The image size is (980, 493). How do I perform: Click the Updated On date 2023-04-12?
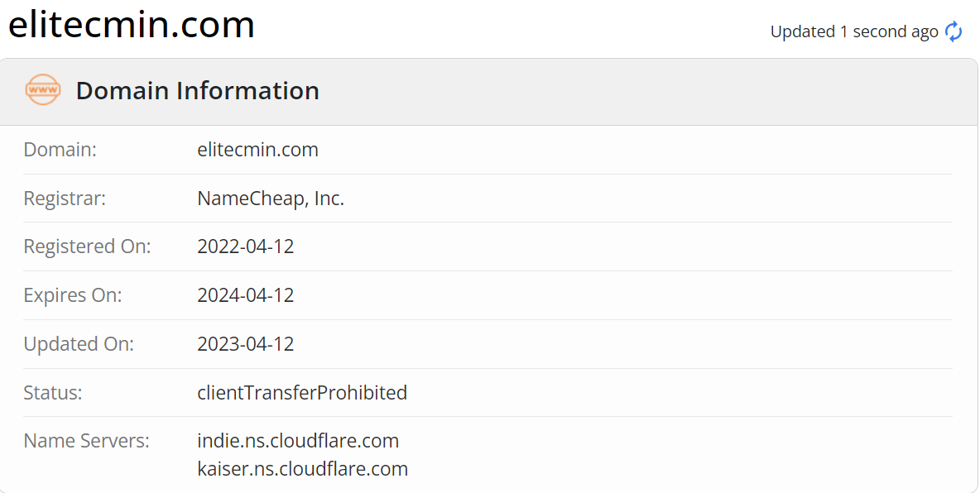click(246, 343)
